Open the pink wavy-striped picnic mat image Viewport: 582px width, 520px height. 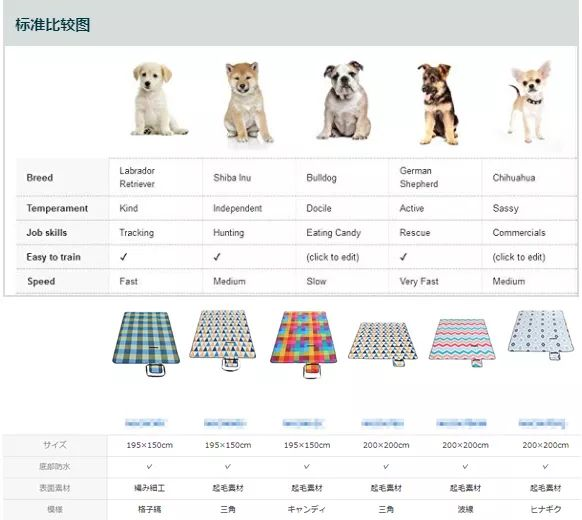pyautogui.click(x=462, y=342)
